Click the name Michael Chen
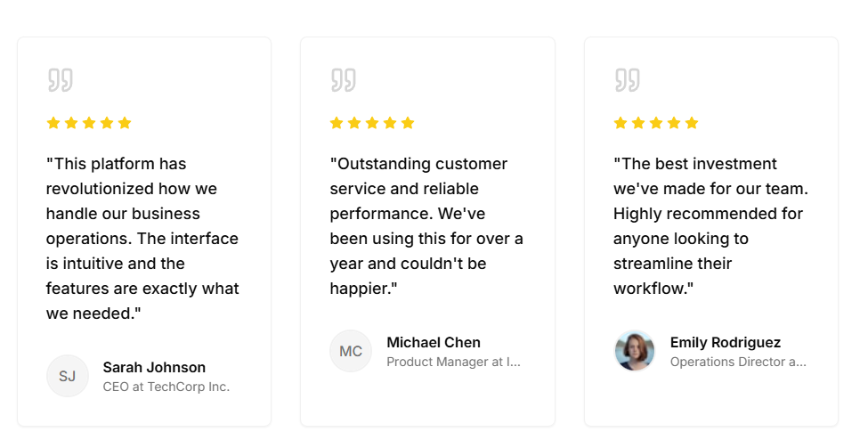Screen dimensions: 868x440 [x=434, y=342]
